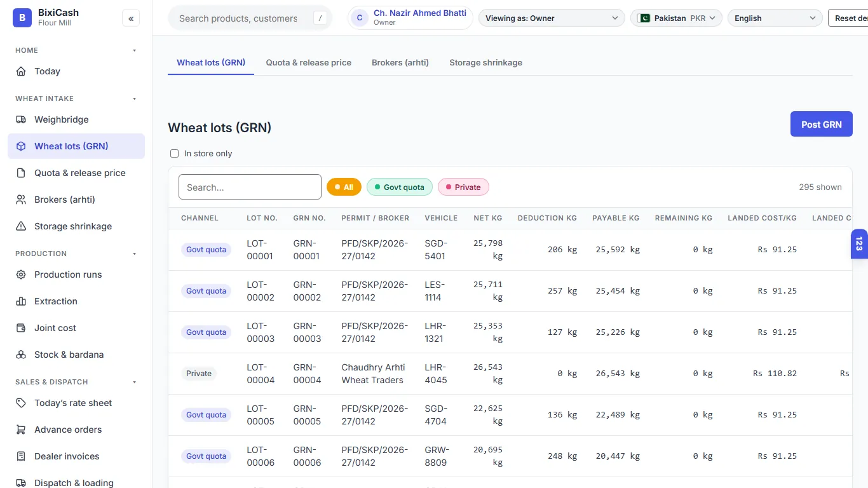Image resolution: width=868 pixels, height=488 pixels.
Task: Click the 'Post GRN' button
Action: tap(822, 124)
